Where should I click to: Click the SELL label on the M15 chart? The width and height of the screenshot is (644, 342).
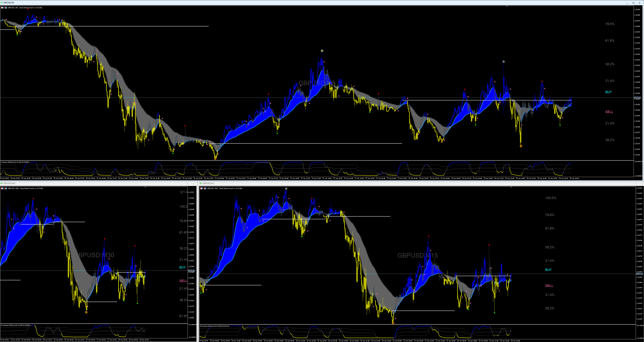tap(549, 286)
